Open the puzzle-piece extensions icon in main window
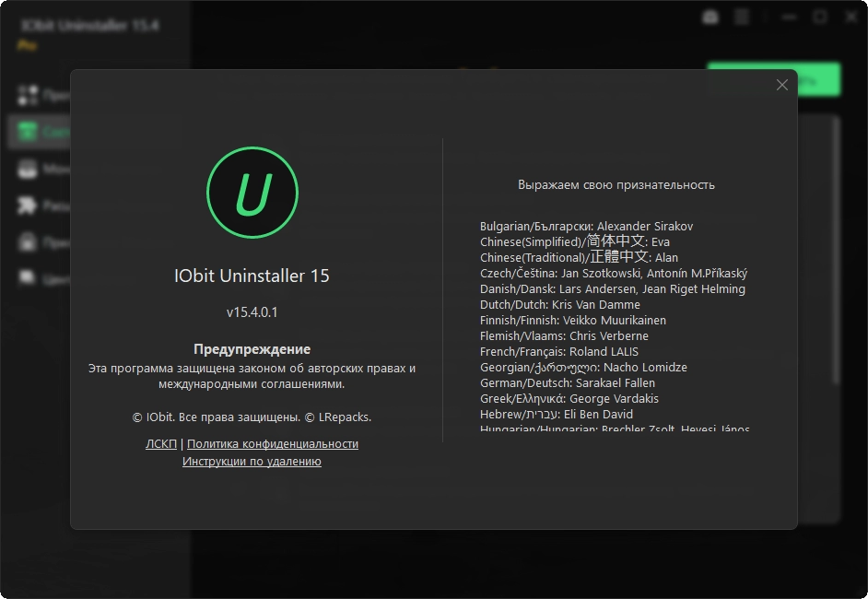868x599 pixels. tap(27, 206)
